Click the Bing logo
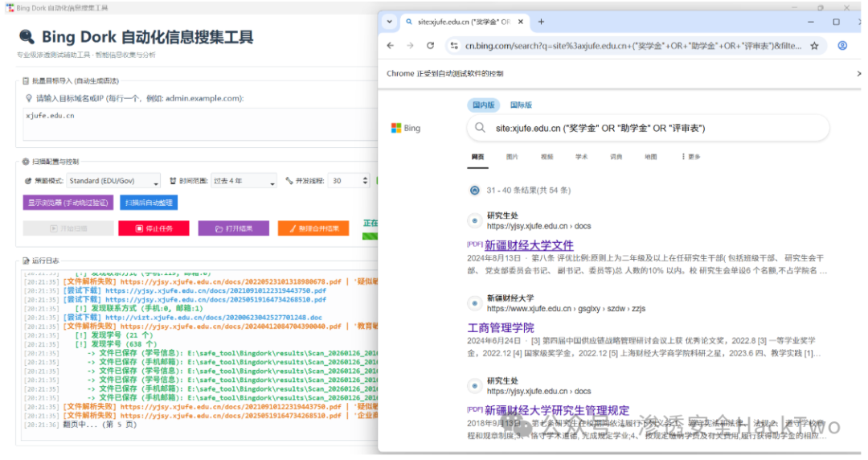 pos(406,128)
